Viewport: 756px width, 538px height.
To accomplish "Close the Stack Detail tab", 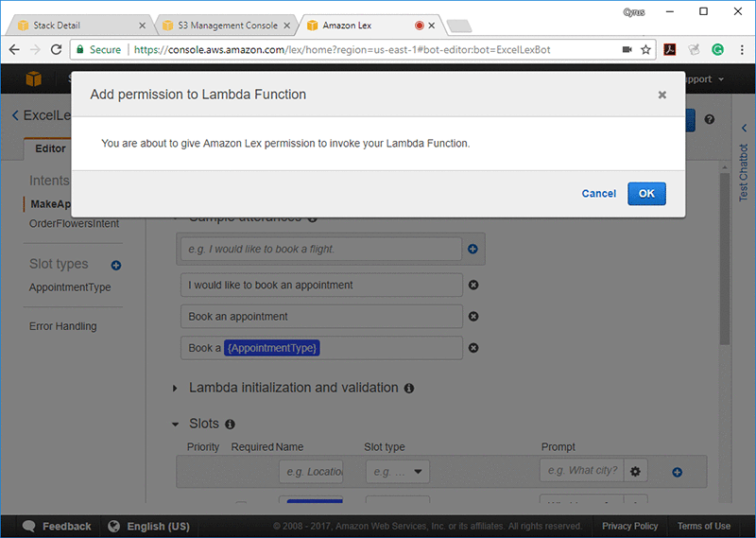I will 143,26.
